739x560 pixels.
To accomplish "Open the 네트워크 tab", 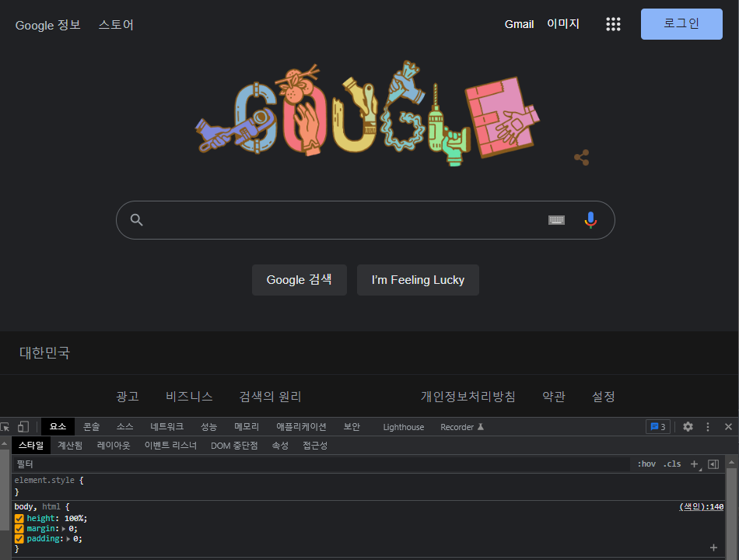I will 166,426.
